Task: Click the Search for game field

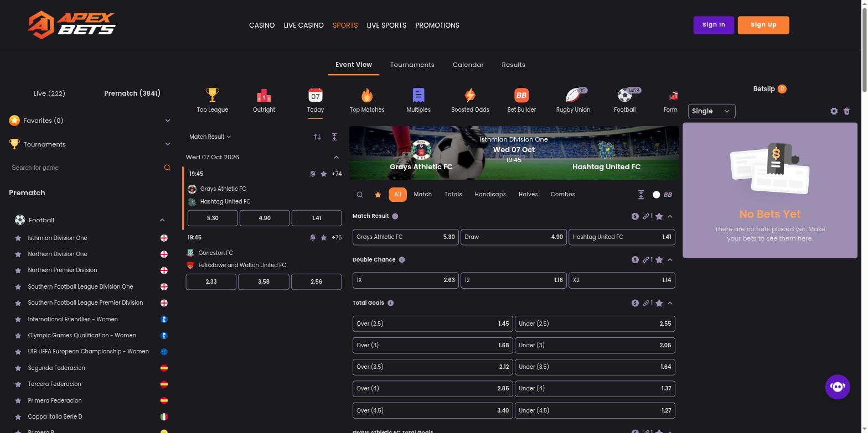Action: pyautogui.click(x=86, y=168)
